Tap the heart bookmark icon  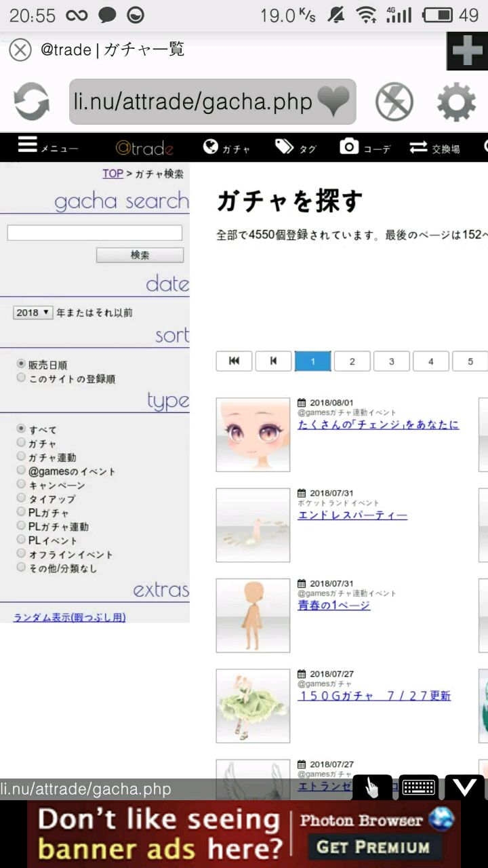click(333, 102)
